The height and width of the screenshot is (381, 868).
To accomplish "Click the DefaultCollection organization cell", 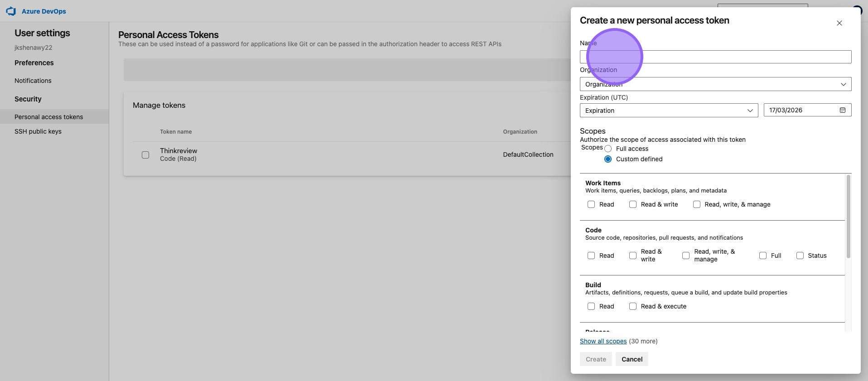I will tap(528, 154).
